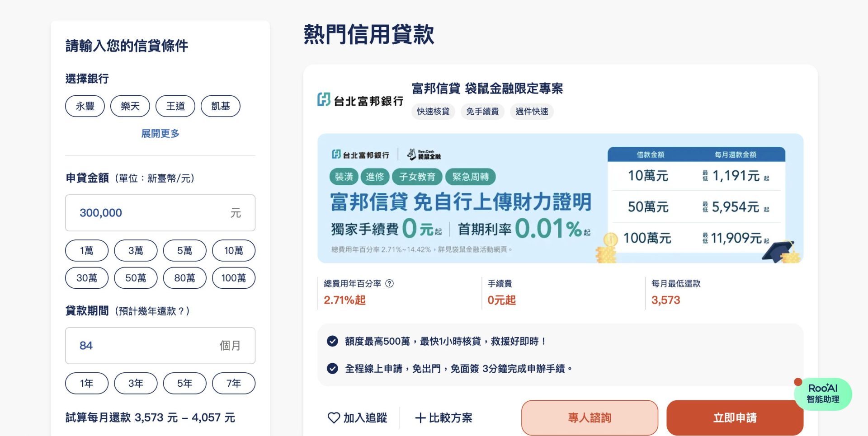Click the 熱門信用貸款 heading
868x436 pixels.
(368, 34)
